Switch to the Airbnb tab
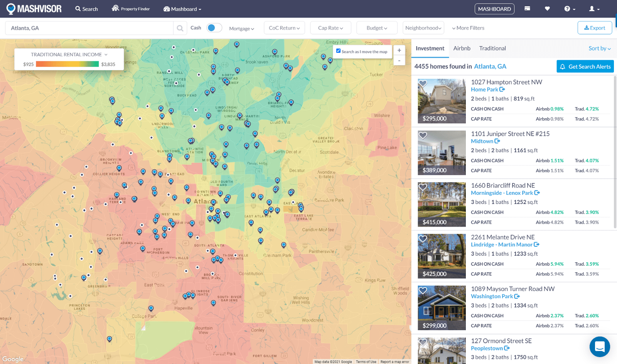 pos(462,48)
